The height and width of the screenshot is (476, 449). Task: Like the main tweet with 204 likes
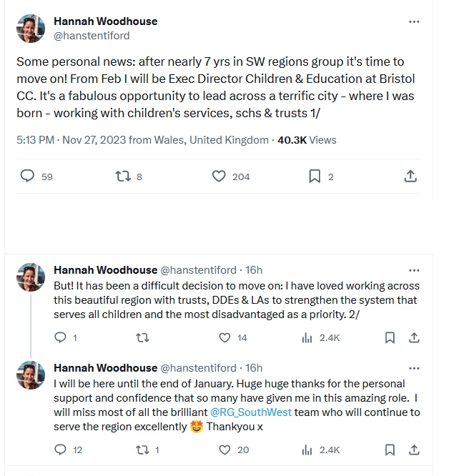219,176
